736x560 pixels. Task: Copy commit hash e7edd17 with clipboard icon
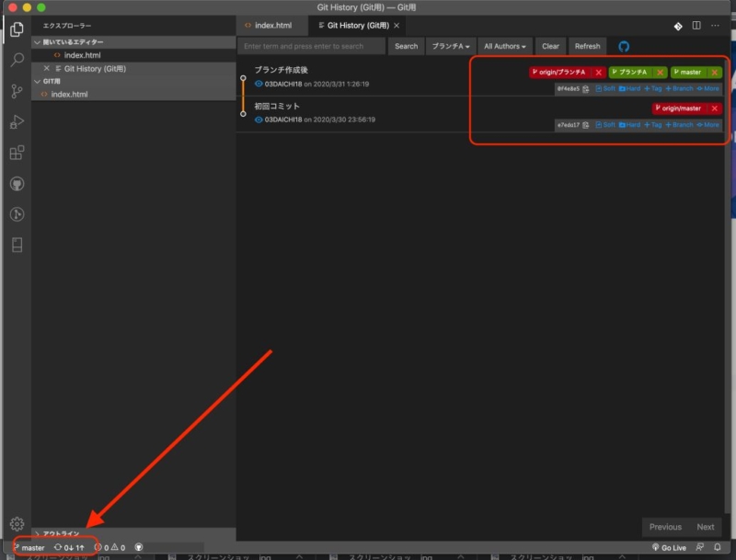[585, 125]
